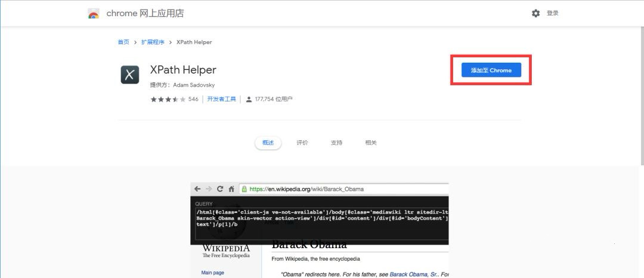Click reload icon in the preview screenshot
This screenshot has width=644, height=278.
tap(219, 189)
